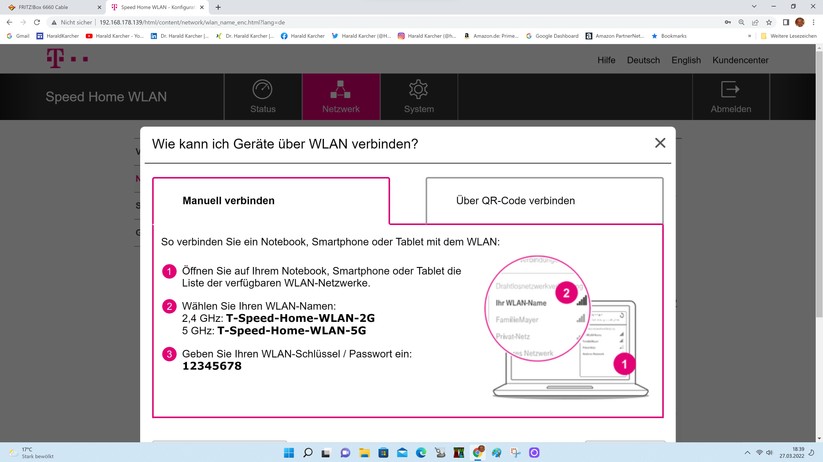Viewport: 823px width, 462px height.
Task: Switch to Manuell verbinden tab
Action: point(271,201)
